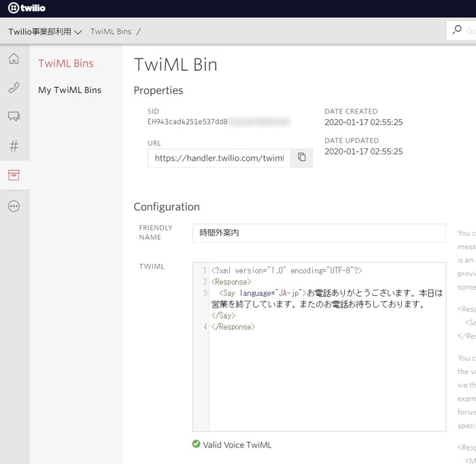
Task: Click the Date Created value
Action: (364, 122)
